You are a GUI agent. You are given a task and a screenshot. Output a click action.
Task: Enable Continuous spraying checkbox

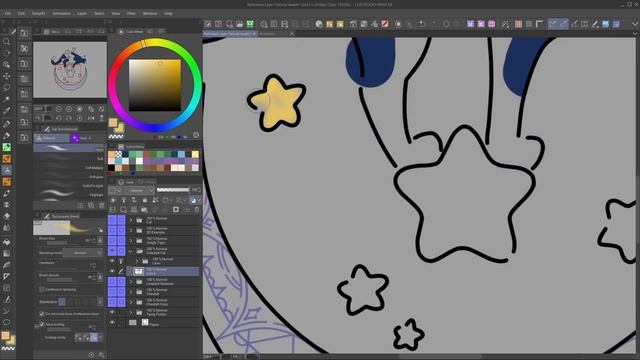coord(42,289)
